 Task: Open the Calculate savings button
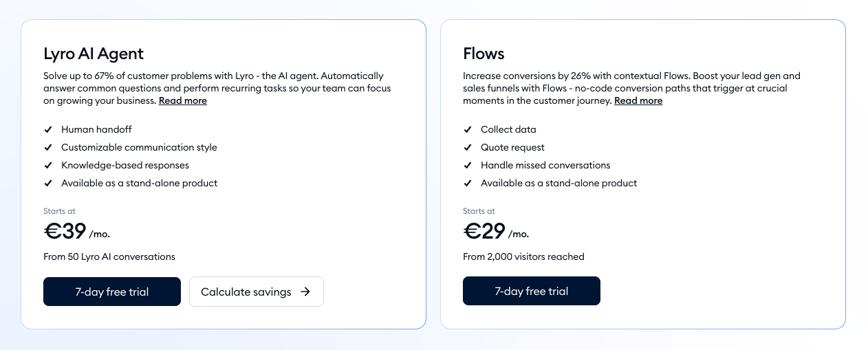coord(246,292)
